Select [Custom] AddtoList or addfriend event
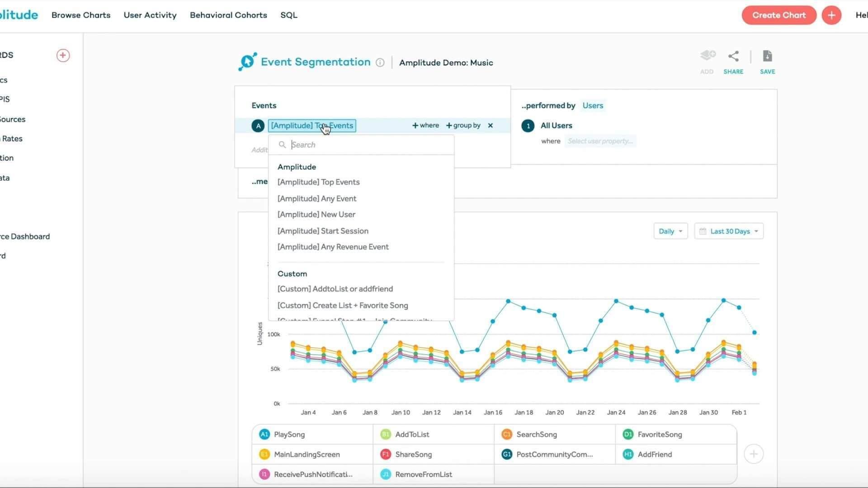 coord(335,289)
